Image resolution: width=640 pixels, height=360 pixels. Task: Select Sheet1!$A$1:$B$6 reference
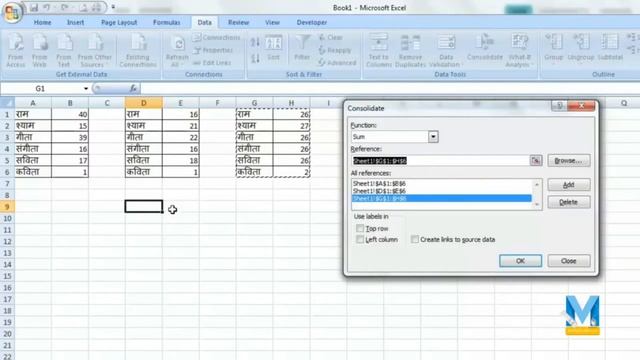(441, 184)
